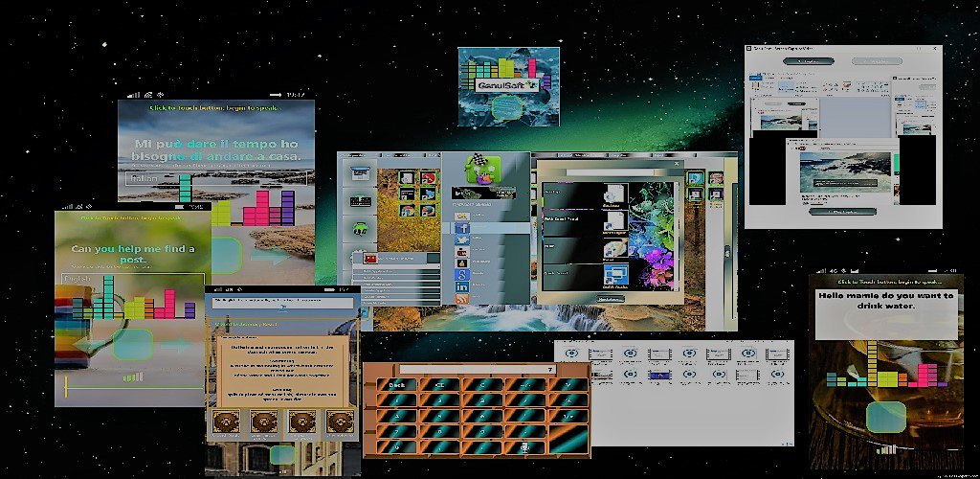
Task: Click the CE key on the calculator
Action: click(x=439, y=385)
